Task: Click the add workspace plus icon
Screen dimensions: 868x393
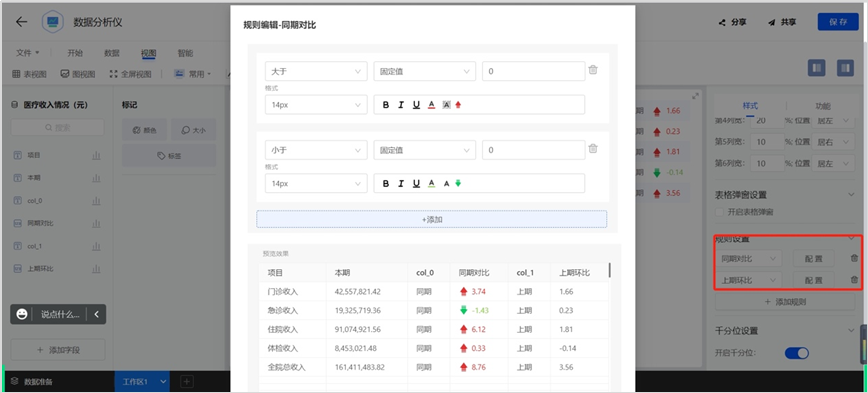Action: (187, 381)
